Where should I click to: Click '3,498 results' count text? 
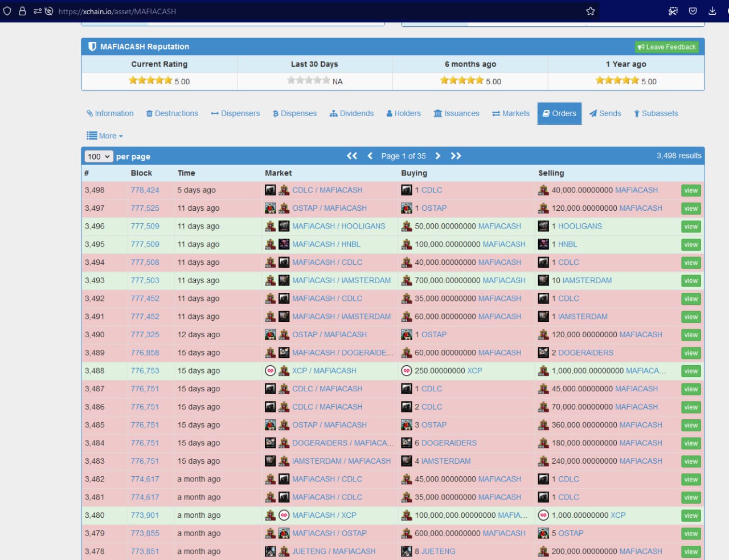pos(679,156)
